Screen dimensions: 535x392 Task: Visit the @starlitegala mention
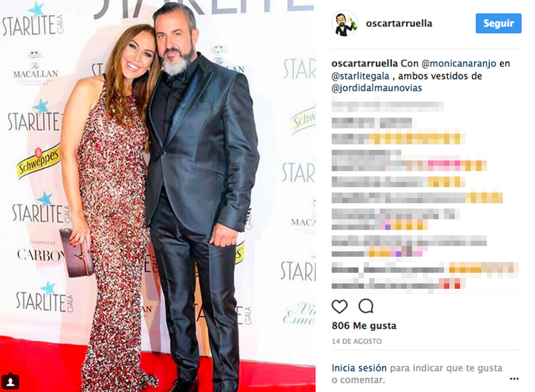[x=360, y=76]
